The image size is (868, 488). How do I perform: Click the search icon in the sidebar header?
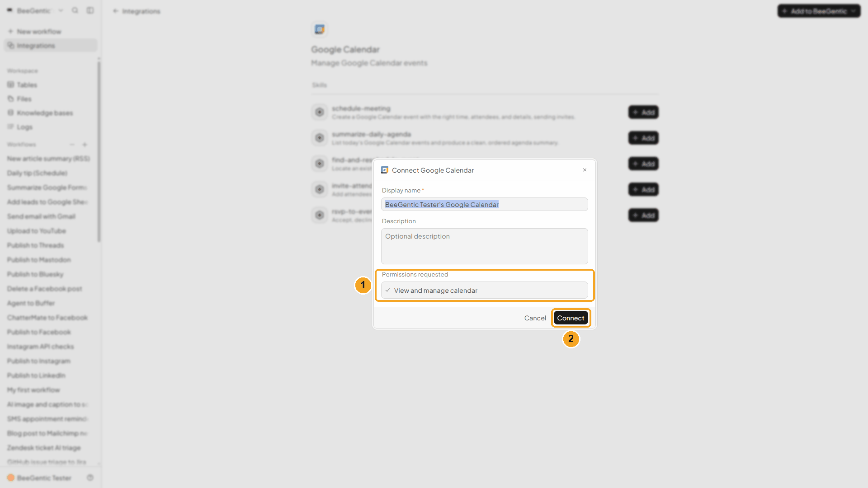pos(75,10)
